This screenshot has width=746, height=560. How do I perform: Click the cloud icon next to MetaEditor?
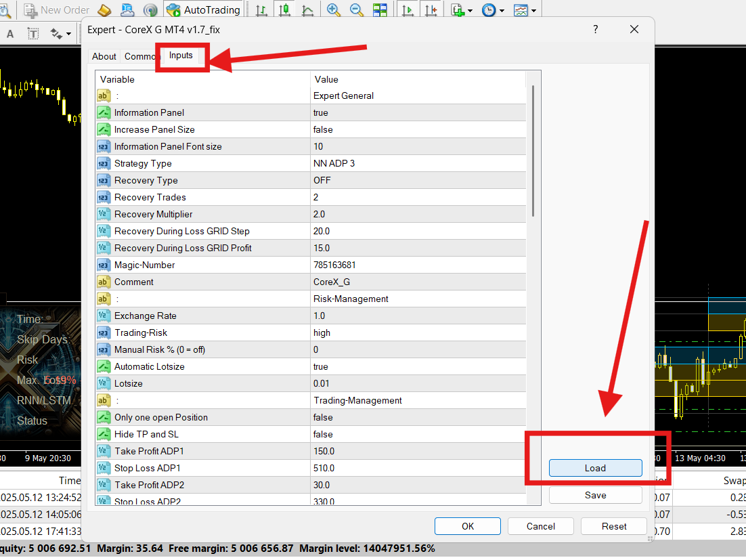127,10
